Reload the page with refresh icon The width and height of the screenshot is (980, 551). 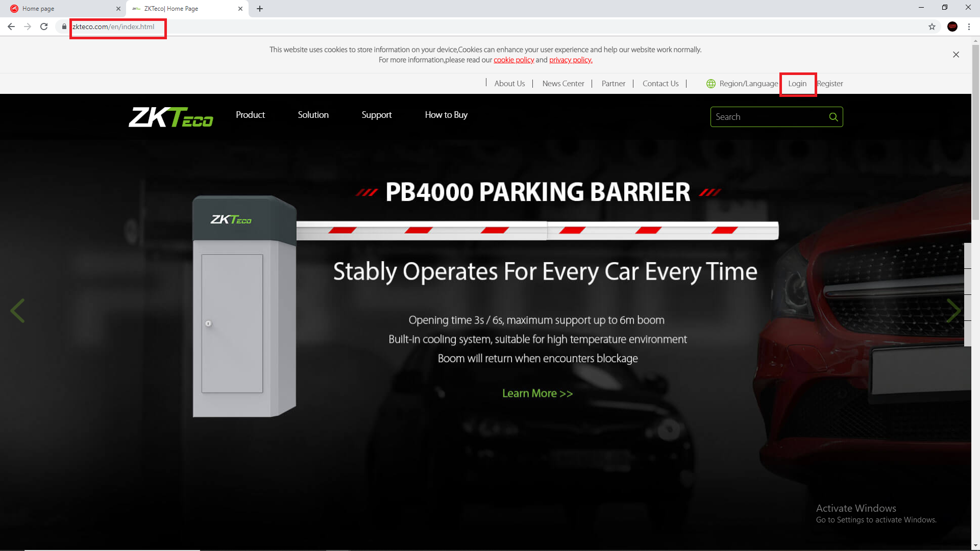[44, 27]
